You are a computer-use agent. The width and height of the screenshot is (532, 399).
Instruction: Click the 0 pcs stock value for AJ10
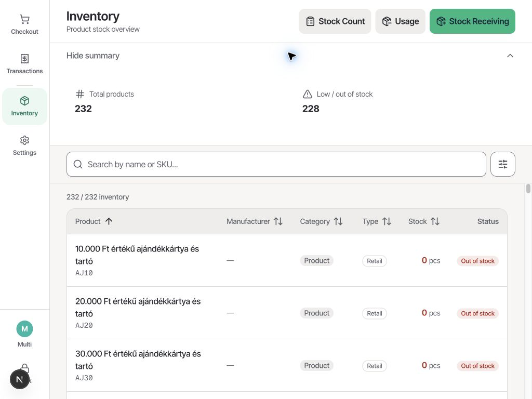pos(431,261)
